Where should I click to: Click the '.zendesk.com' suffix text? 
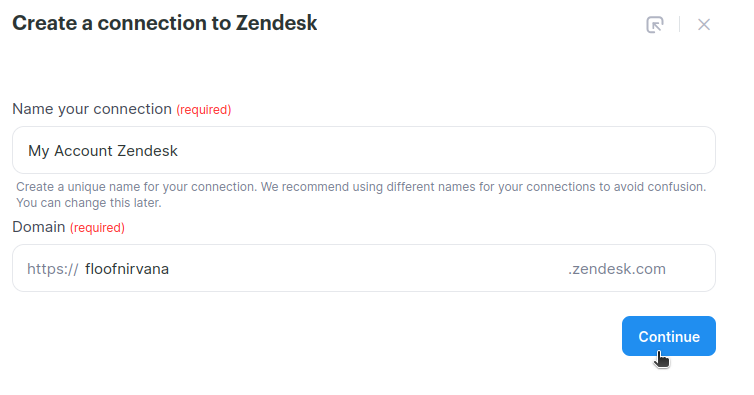tap(617, 269)
